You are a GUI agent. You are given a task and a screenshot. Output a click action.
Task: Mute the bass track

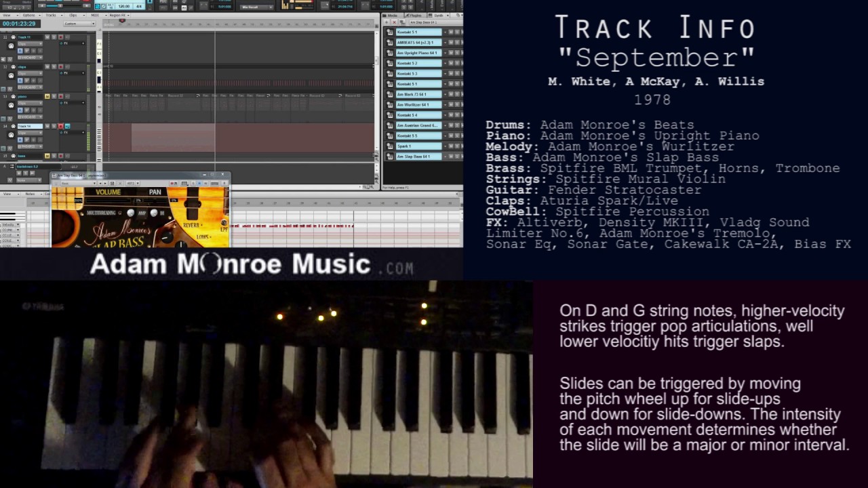tap(47, 156)
